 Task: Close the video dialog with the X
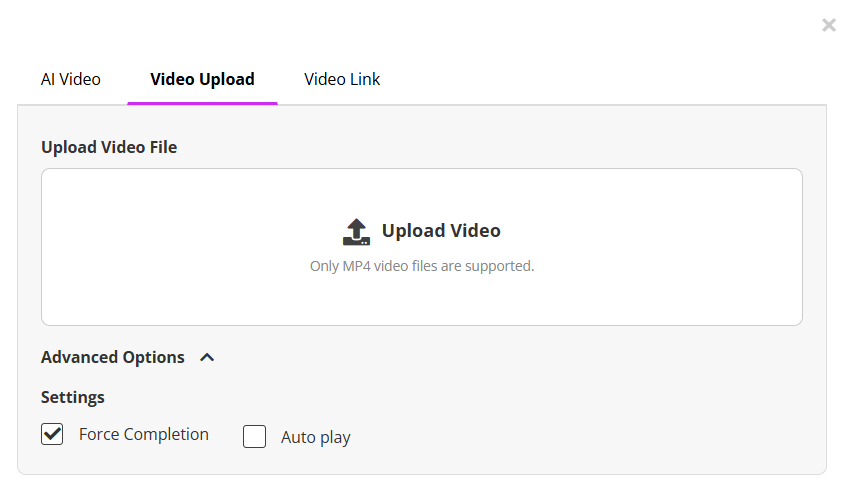(x=828, y=25)
